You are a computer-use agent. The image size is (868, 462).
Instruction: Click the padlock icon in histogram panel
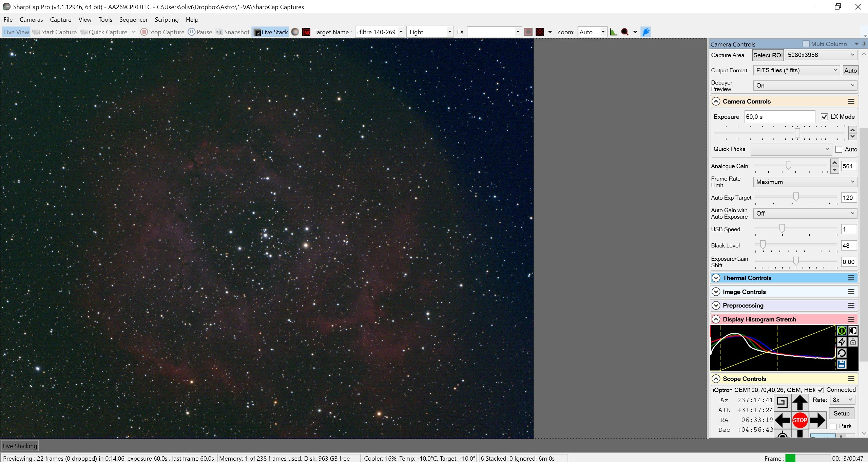[853, 342]
